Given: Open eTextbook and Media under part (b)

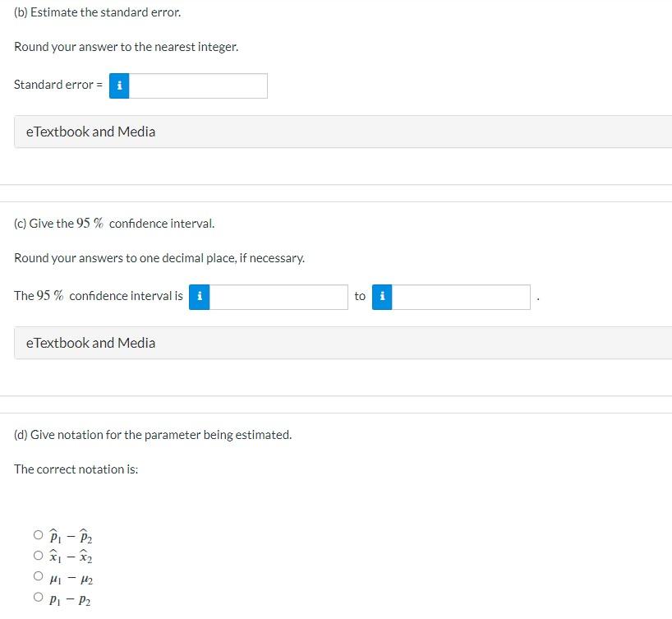Looking at the screenshot, I should 89,132.
